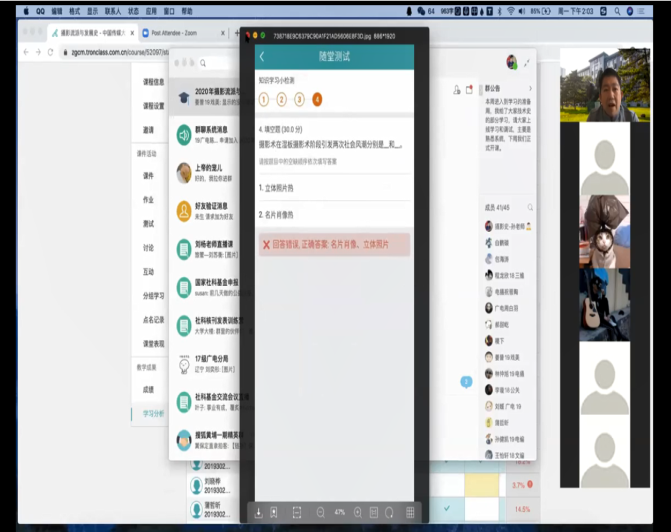Open 课程信息 in the course sidebar

pos(154,81)
